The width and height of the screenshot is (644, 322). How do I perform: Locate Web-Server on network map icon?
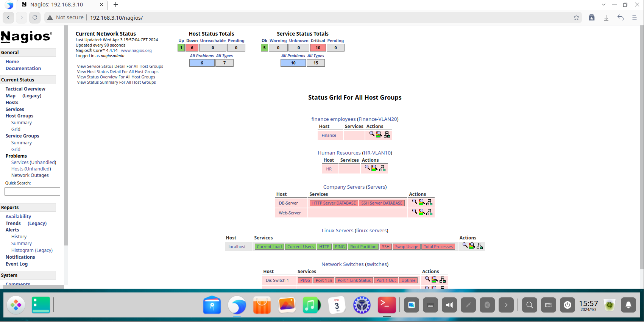[x=429, y=212]
